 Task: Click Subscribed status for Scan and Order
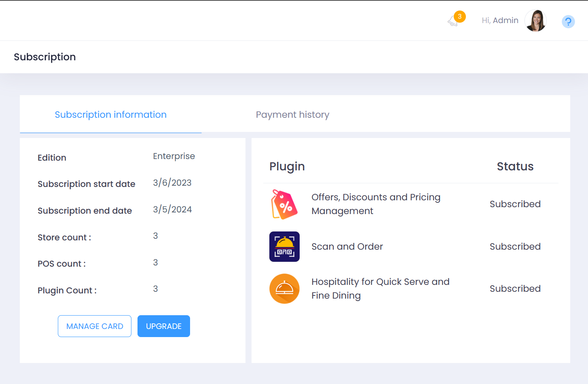[x=515, y=246]
